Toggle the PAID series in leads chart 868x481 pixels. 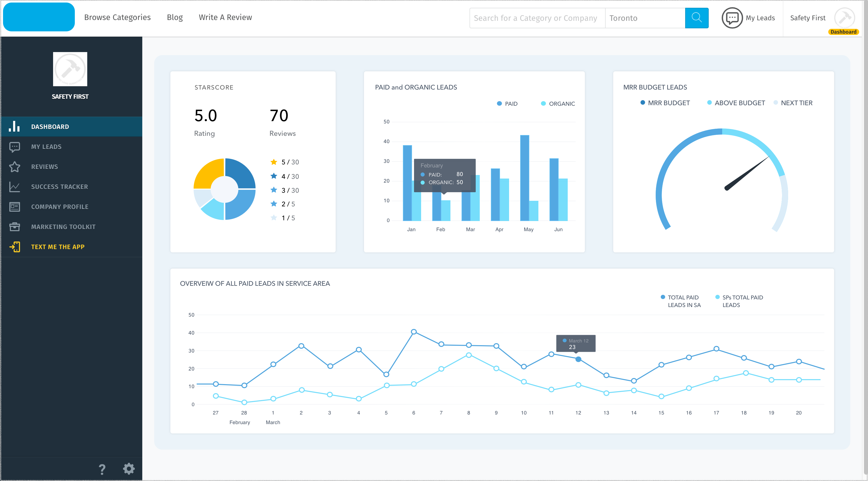(x=507, y=103)
